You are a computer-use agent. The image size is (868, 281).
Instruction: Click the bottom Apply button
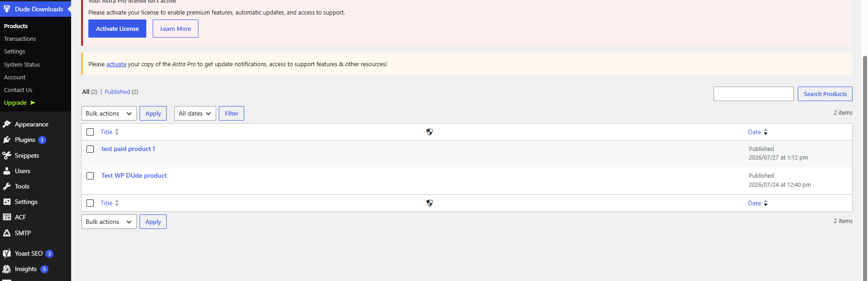153,222
